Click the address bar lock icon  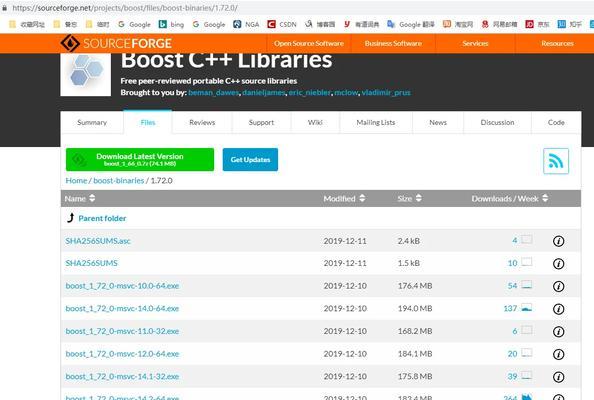(x=5, y=8)
